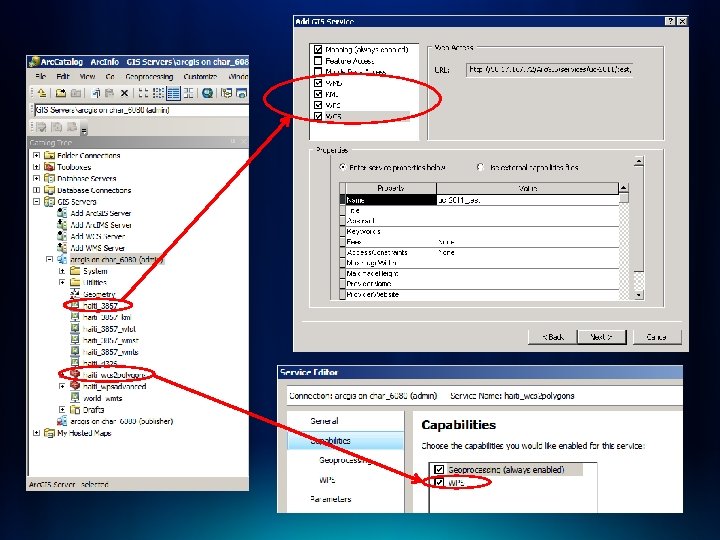Click the properties table scroll down arrow
The image size is (720, 540).
coord(639,295)
